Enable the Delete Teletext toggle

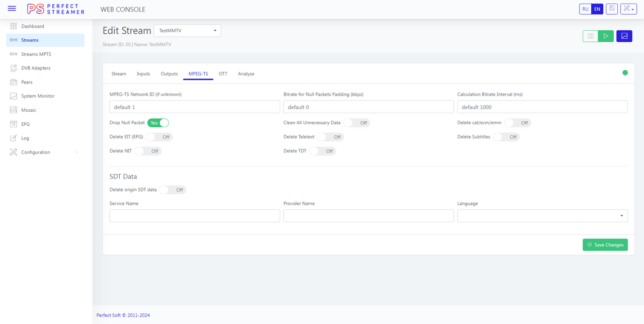click(330, 137)
